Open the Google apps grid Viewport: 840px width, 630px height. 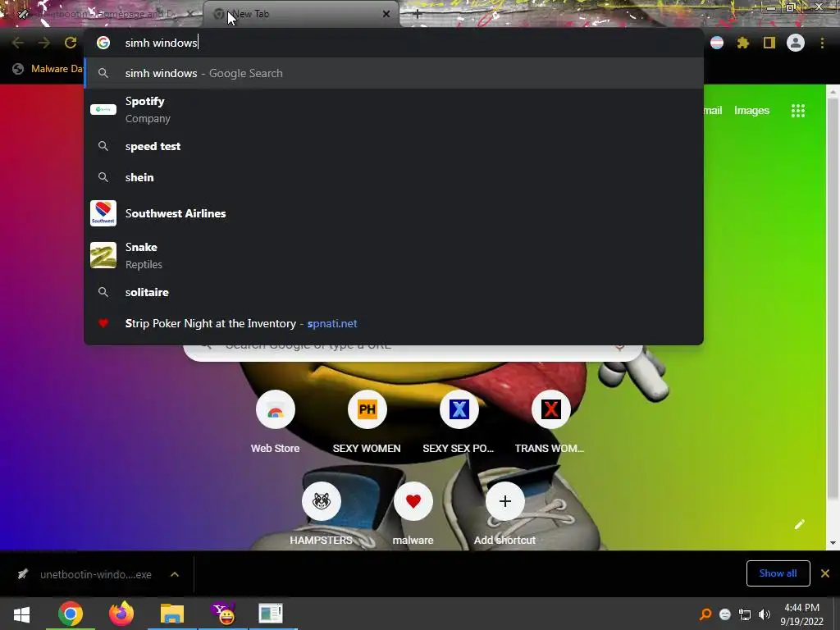pos(797,111)
